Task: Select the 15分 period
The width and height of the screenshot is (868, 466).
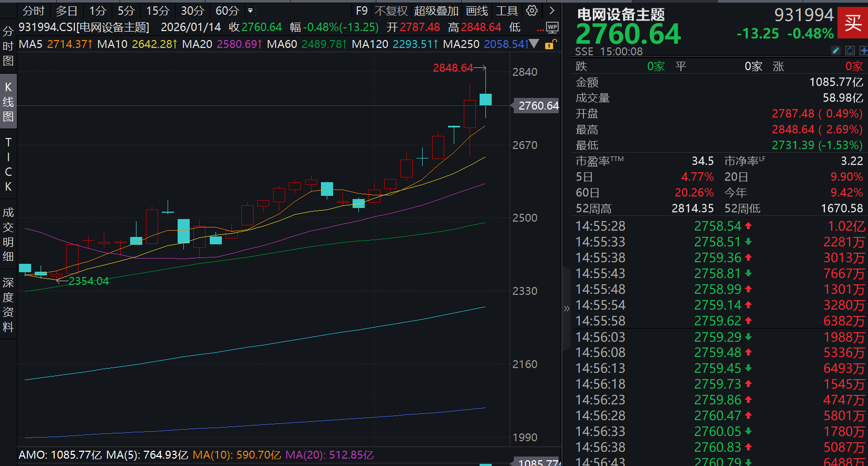Action: [x=158, y=11]
